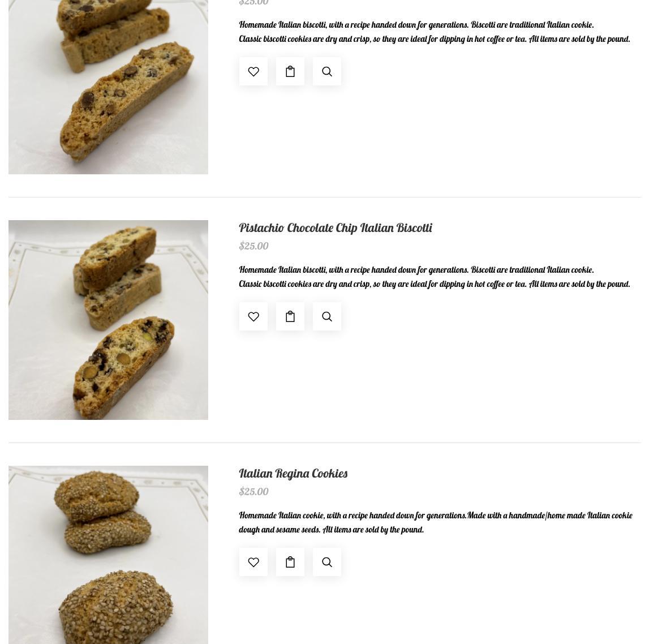
Task: Click shopping bag icon for top biscotti product
Action: point(290,71)
